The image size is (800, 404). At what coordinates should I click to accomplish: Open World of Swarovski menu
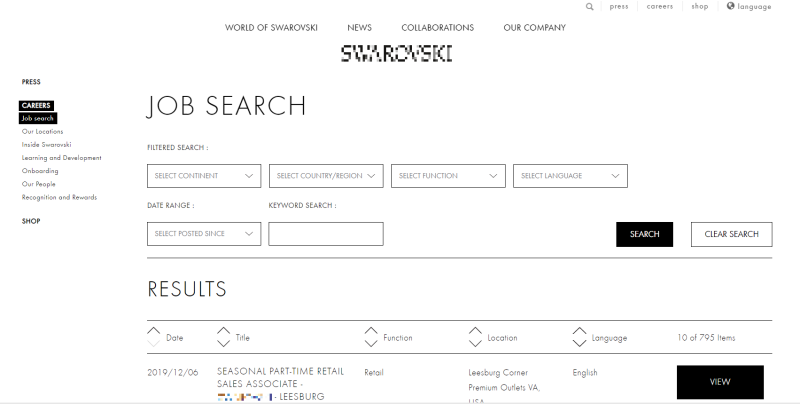tap(271, 28)
